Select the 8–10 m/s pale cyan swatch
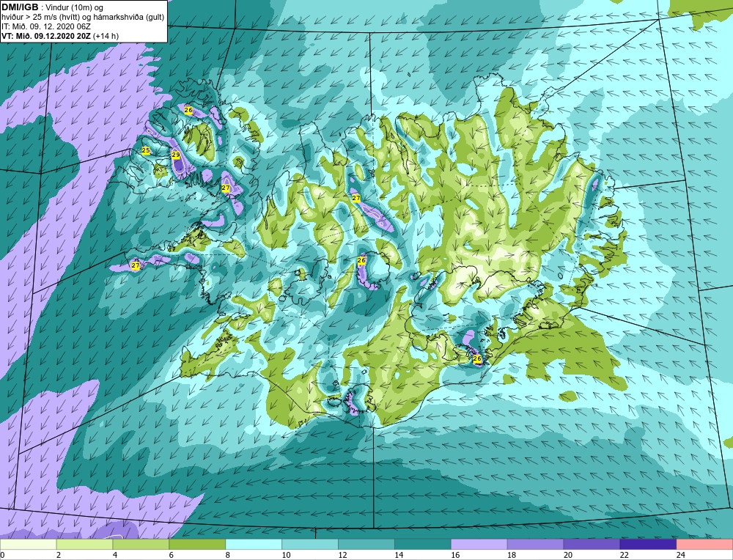Image resolution: width=733 pixels, height=560 pixels. 254,544
